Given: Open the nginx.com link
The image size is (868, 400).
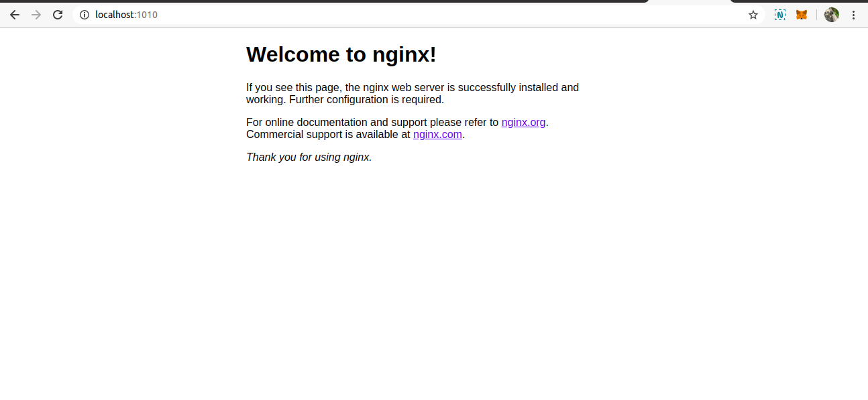Looking at the screenshot, I should click(437, 134).
